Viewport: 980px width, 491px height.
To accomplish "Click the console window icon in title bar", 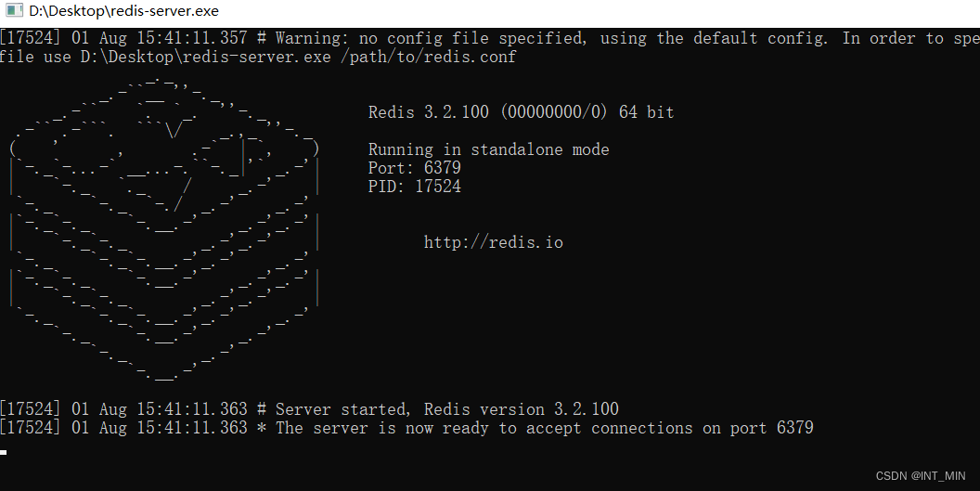I will pos(14,10).
